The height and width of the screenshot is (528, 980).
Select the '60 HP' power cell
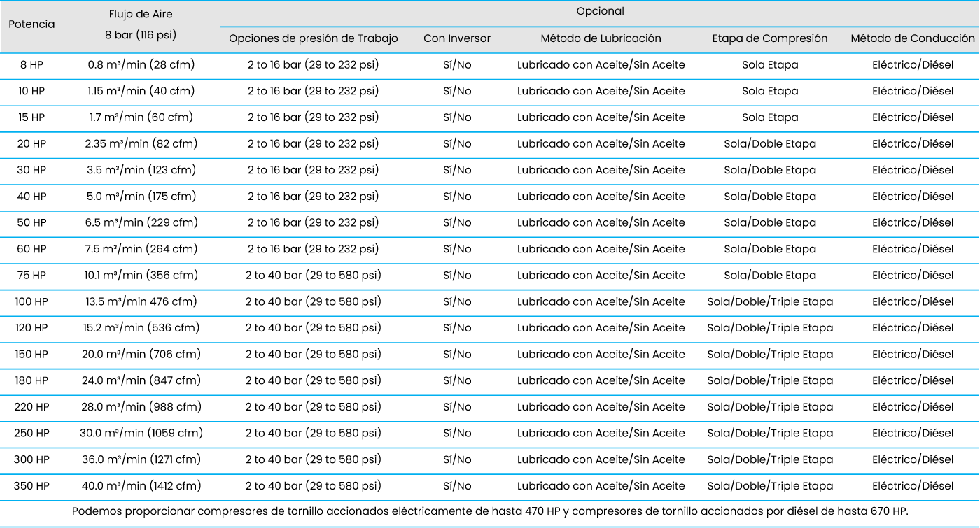pyautogui.click(x=31, y=249)
